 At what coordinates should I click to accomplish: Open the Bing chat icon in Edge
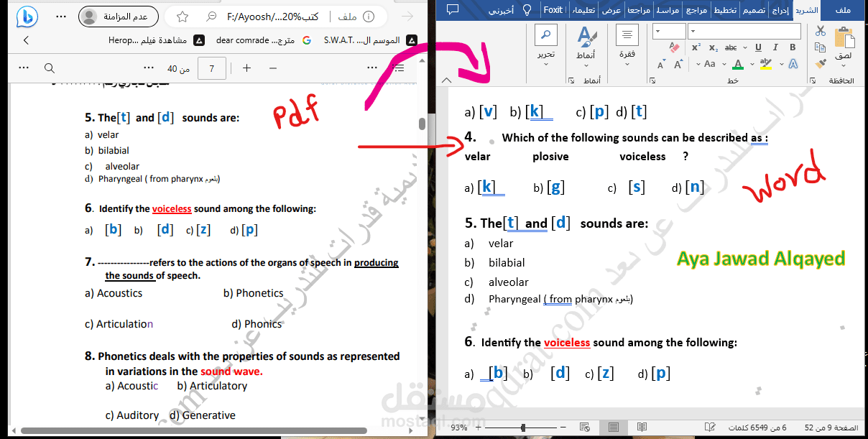27,16
